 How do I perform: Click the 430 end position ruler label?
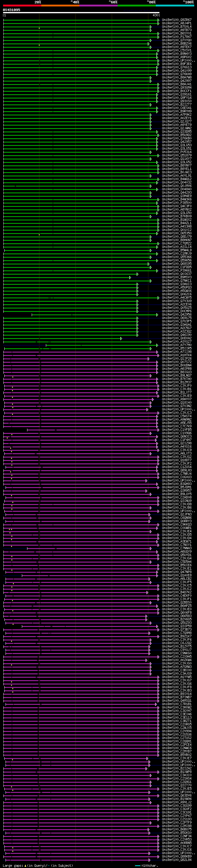[155, 15]
